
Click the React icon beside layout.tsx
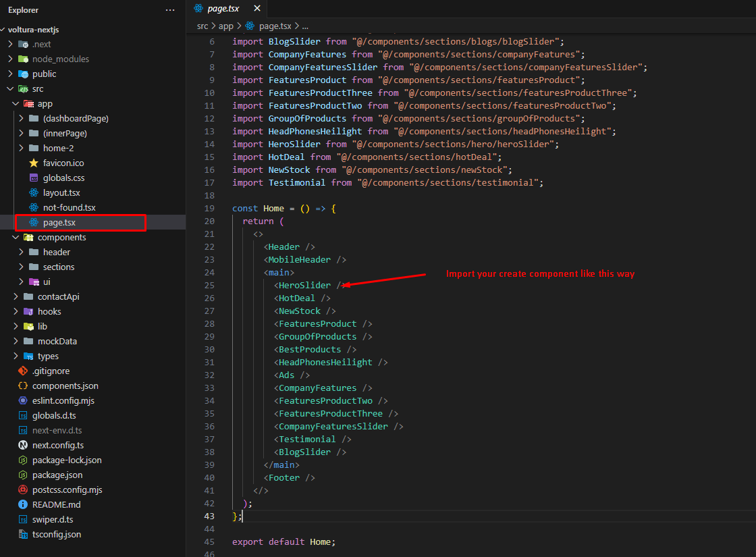point(34,193)
